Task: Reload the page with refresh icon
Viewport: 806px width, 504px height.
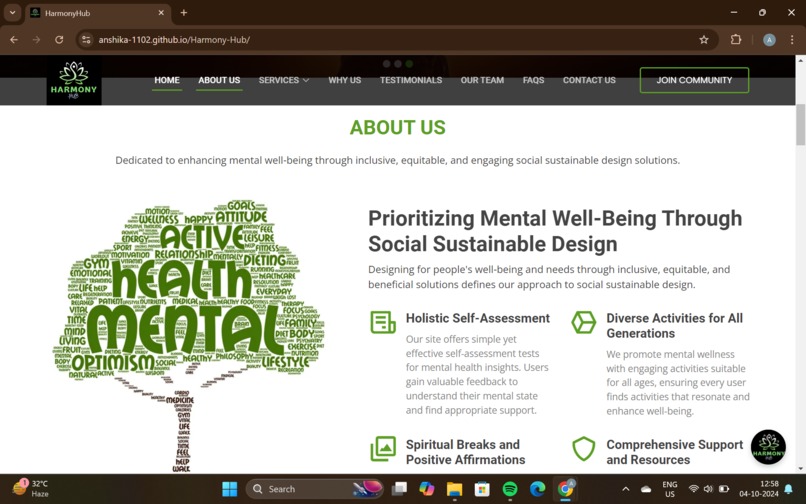Action: coord(59,40)
